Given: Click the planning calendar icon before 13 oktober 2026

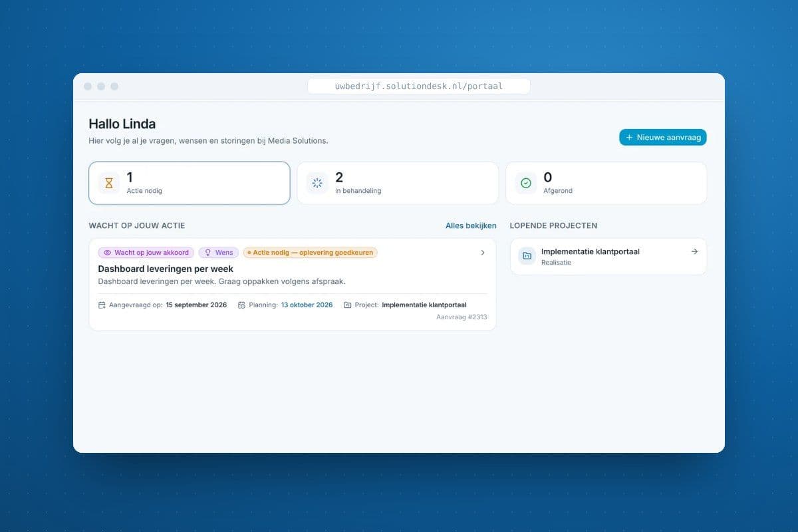Looking at the screenshot, I should (241, 305).
